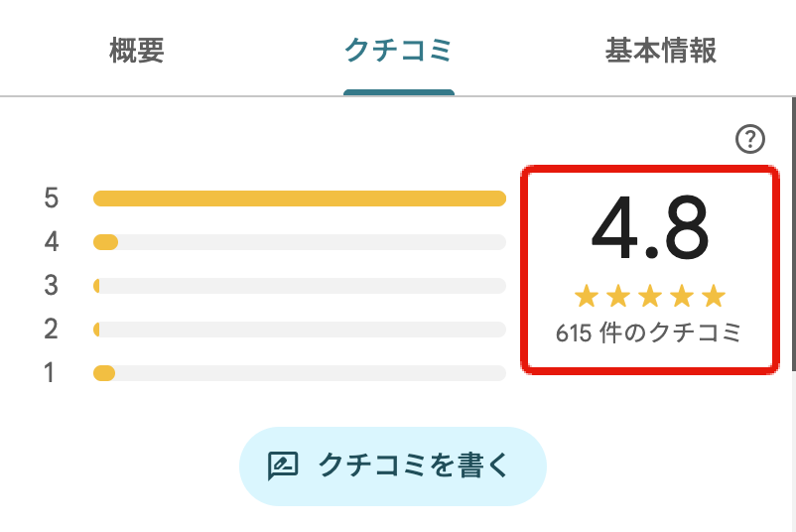The height and width of the screenshot is (532, 796).
Task: Select the 4-star rating bar
Action: [299, 242]
